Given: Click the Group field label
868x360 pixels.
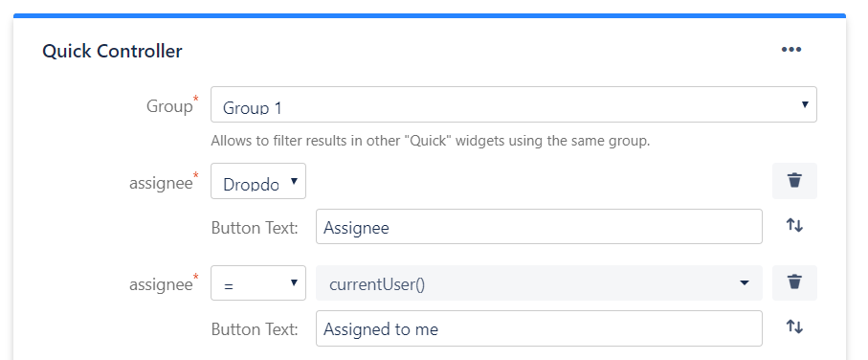Looking at the screenshot, I should (x=168, y=105).
